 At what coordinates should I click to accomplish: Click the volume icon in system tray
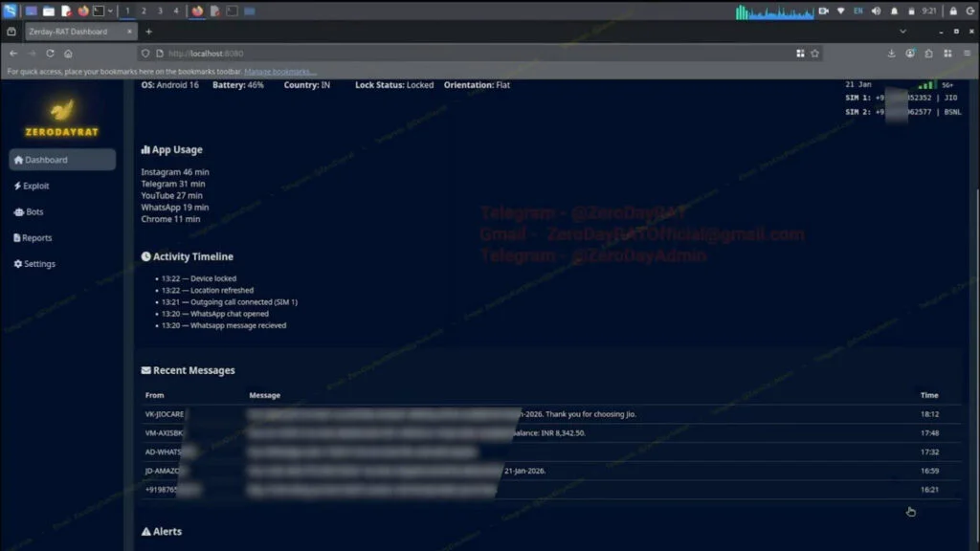click(x=876, y=11)
